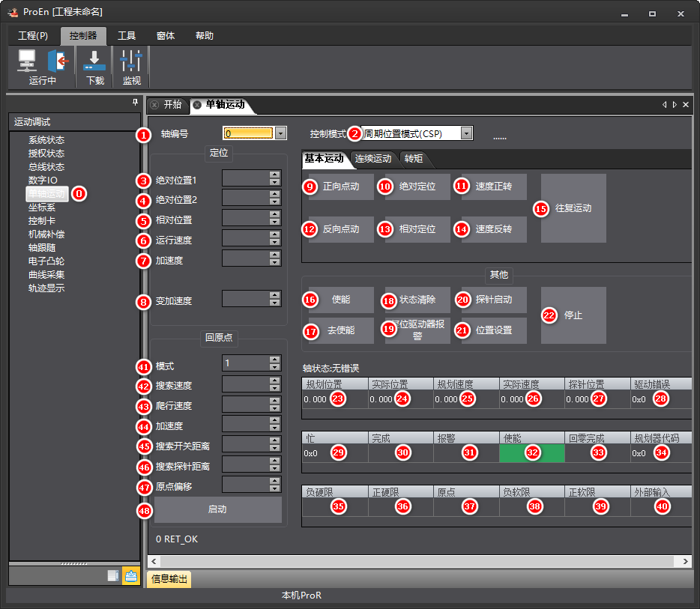This screenshot has width=700, height=609.
Task: Open 电子凸轮 in the 运动调试 list
Action: 46,261
